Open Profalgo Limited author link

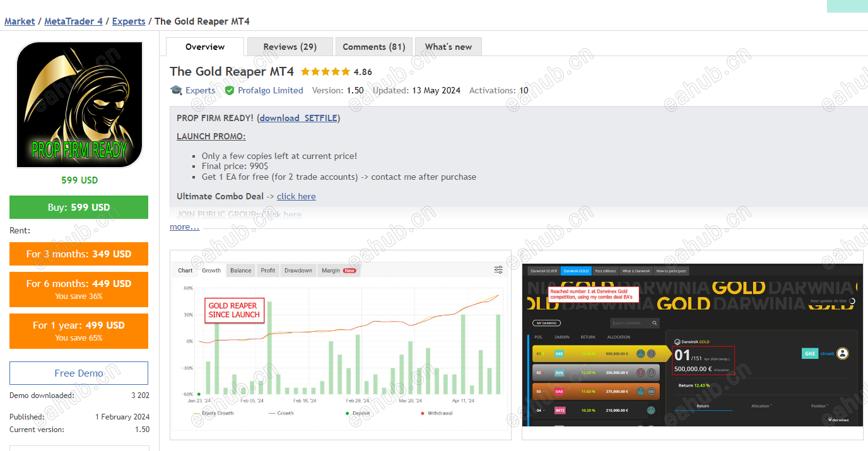pyautogui.click(x=270, y=90)
